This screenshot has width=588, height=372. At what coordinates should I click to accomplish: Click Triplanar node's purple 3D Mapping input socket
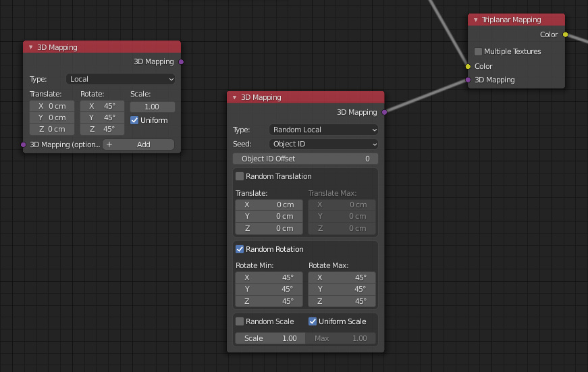pyautogui.click(x=467, y=80)
